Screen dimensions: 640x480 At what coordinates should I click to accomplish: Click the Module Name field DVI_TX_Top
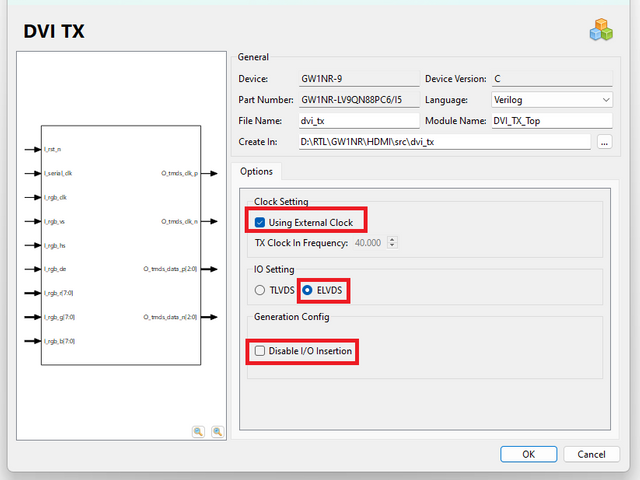coord(551,121)
